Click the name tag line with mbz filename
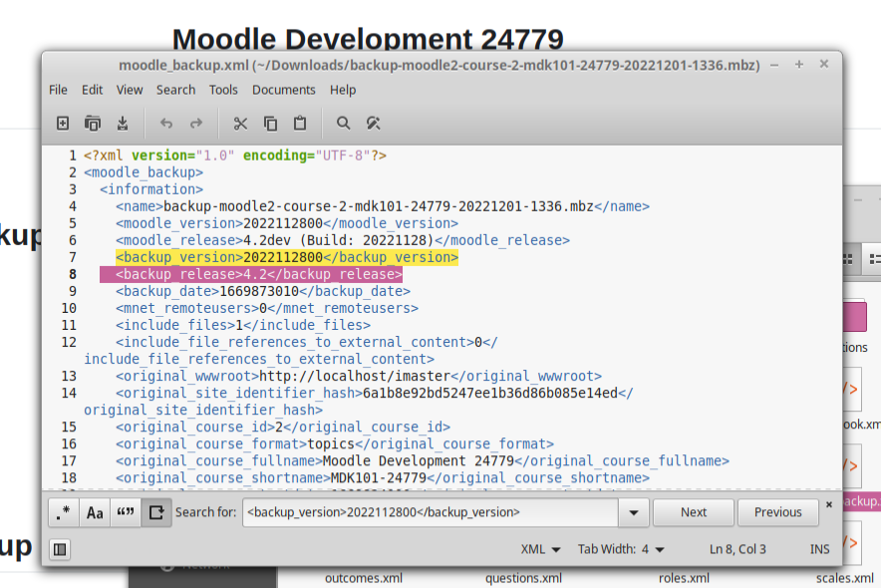This screenshot has width=881, height=588. click(x=383, y=206)
